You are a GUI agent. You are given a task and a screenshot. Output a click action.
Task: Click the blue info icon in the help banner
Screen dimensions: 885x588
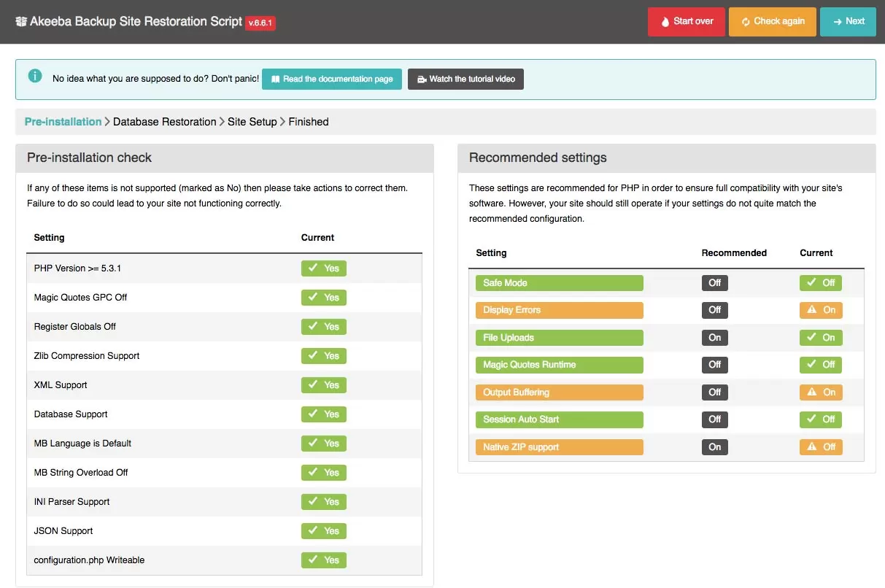tap(34, 77)
